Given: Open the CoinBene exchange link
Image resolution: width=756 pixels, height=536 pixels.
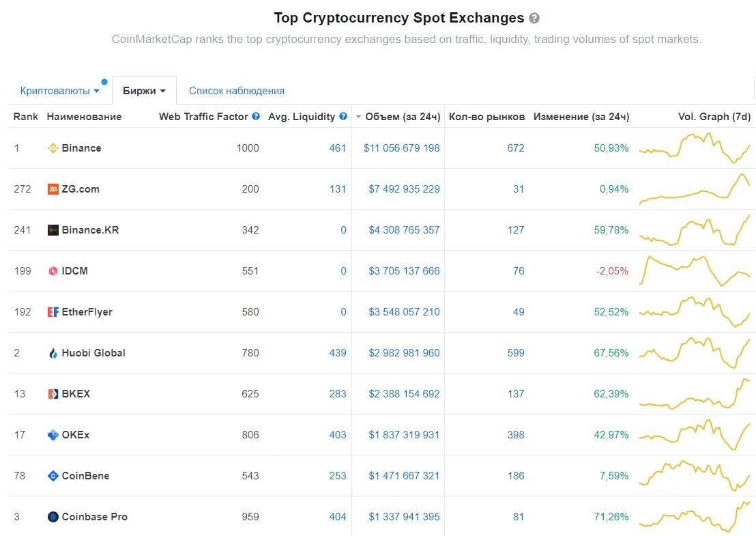Looking at the screenshot, I should click(85, 476).
